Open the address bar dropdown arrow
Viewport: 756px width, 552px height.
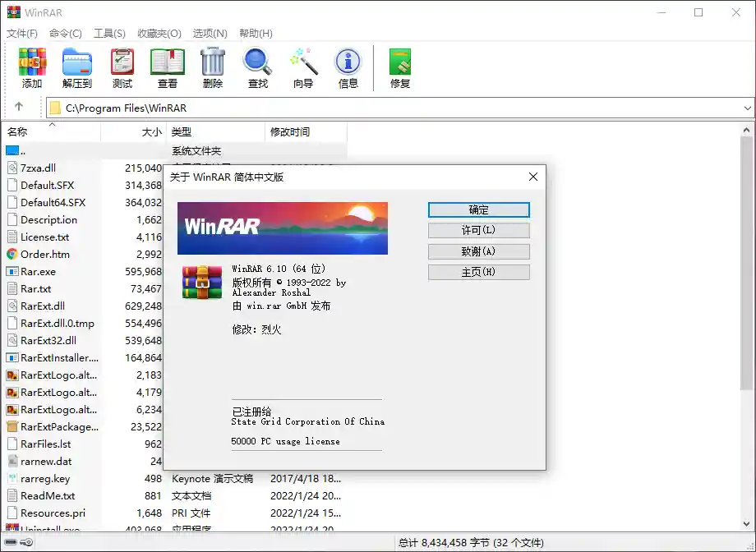coord(746,107)
